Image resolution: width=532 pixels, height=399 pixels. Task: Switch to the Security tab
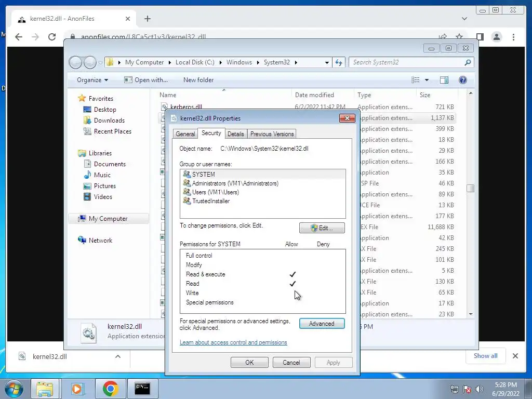(x=211, y=133)
